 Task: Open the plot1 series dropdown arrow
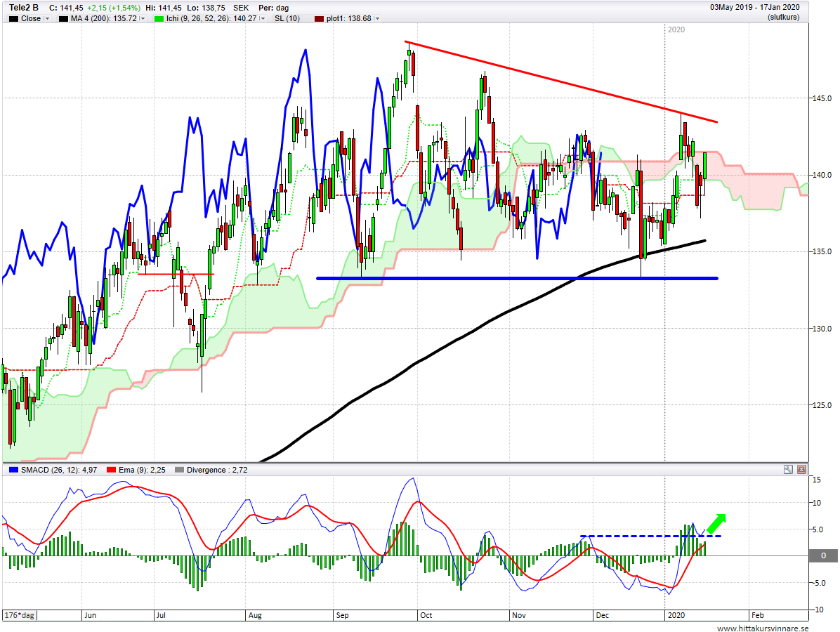tap(376, 18)
